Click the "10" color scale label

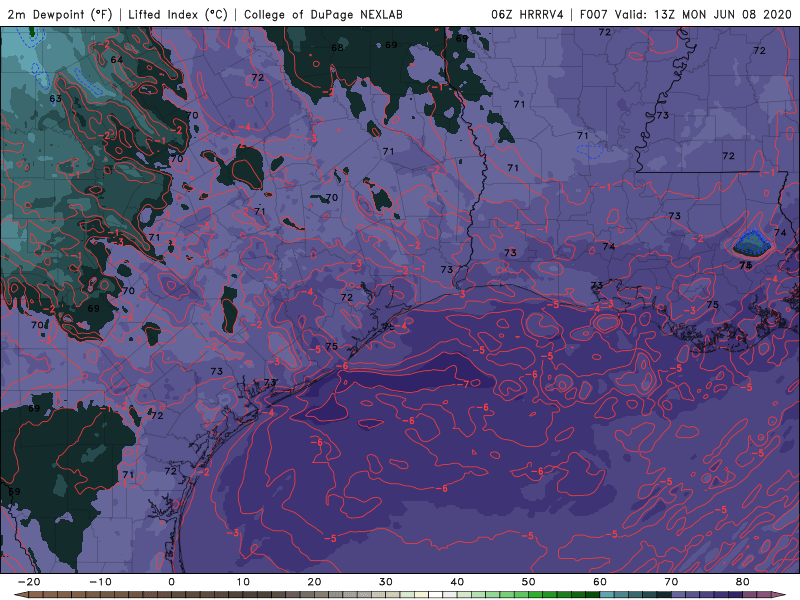coord(243,582)
